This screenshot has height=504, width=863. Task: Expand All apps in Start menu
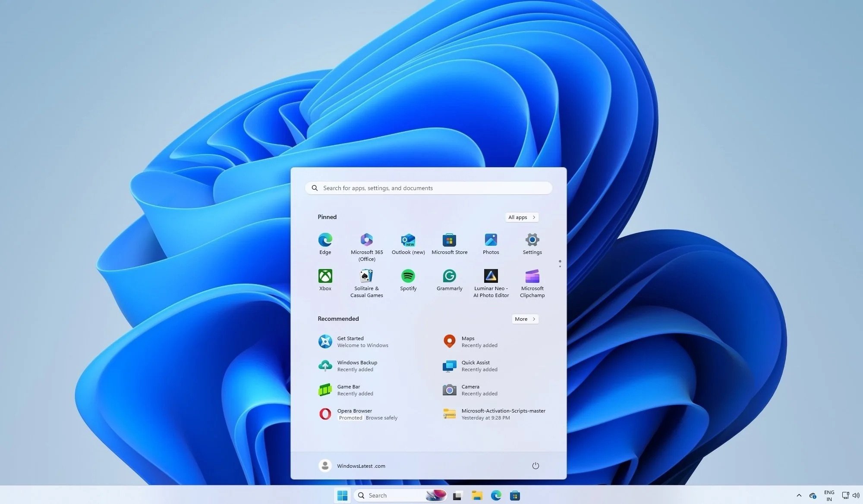521,217
